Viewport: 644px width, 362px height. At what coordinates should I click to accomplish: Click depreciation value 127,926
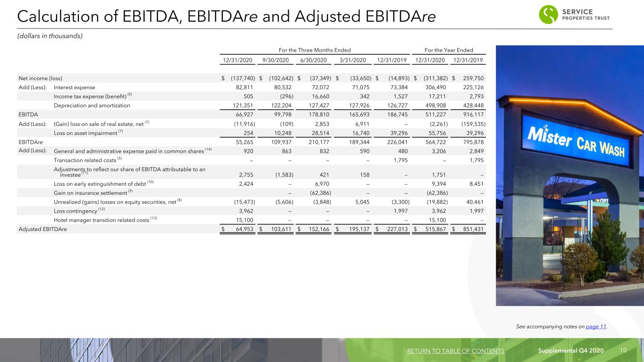pyautogui.click(x=360, y=105)
